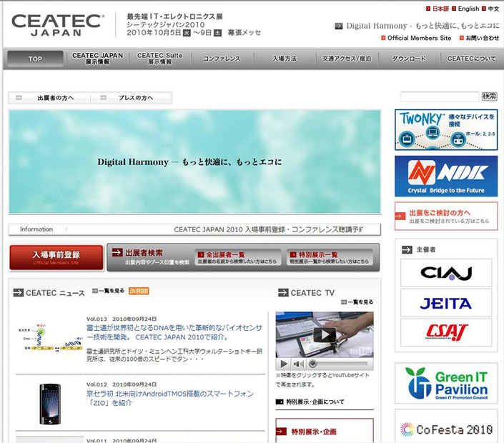This screenshot has height=443, width=504.
Task: Select the TOP navigation tab
Action: point(35,59)
